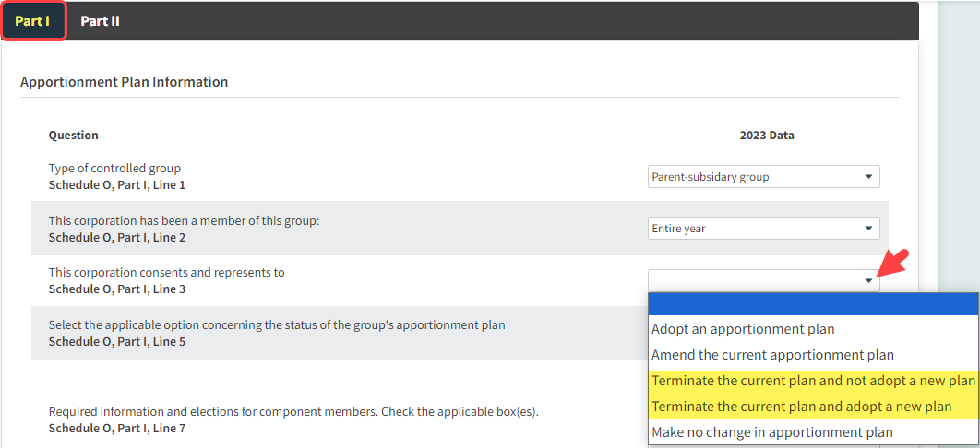Click the Apportionment Plan Information heading

[124, 82]
